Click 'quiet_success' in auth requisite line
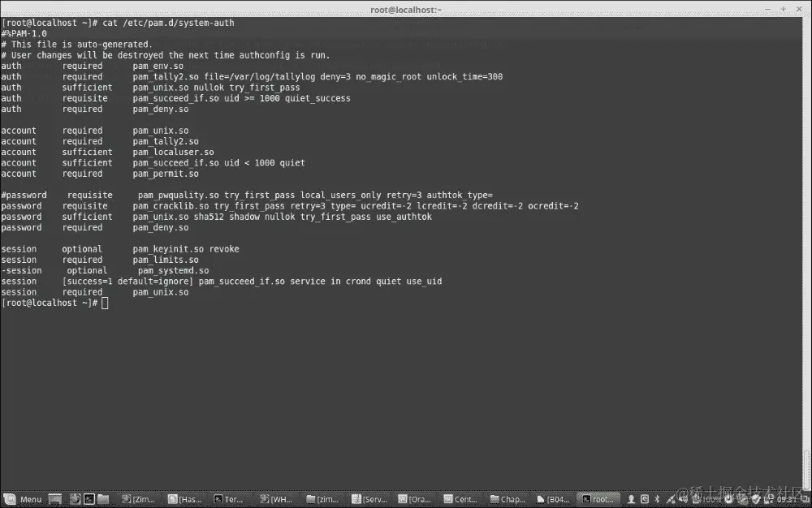 click(x=317, y=98)
